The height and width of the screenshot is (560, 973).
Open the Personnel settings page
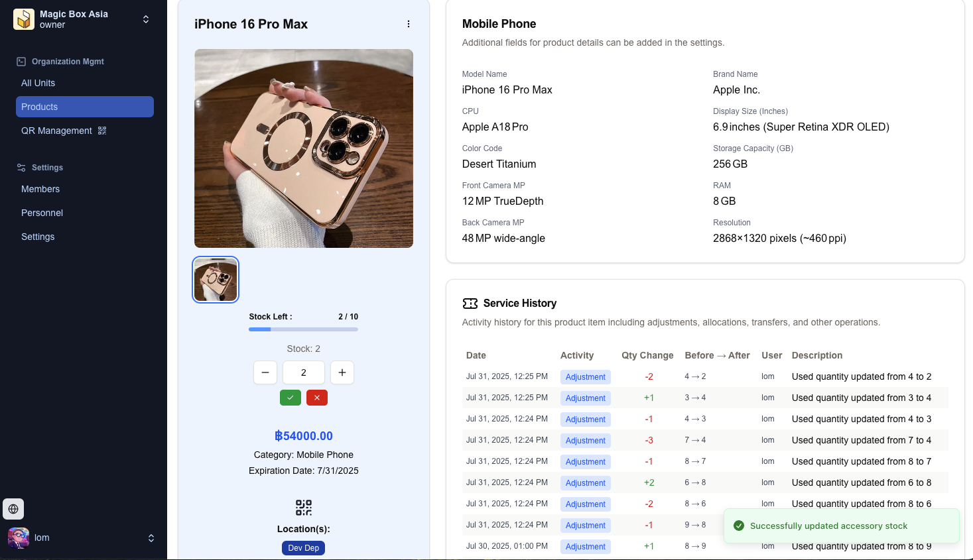pos(42,213)
